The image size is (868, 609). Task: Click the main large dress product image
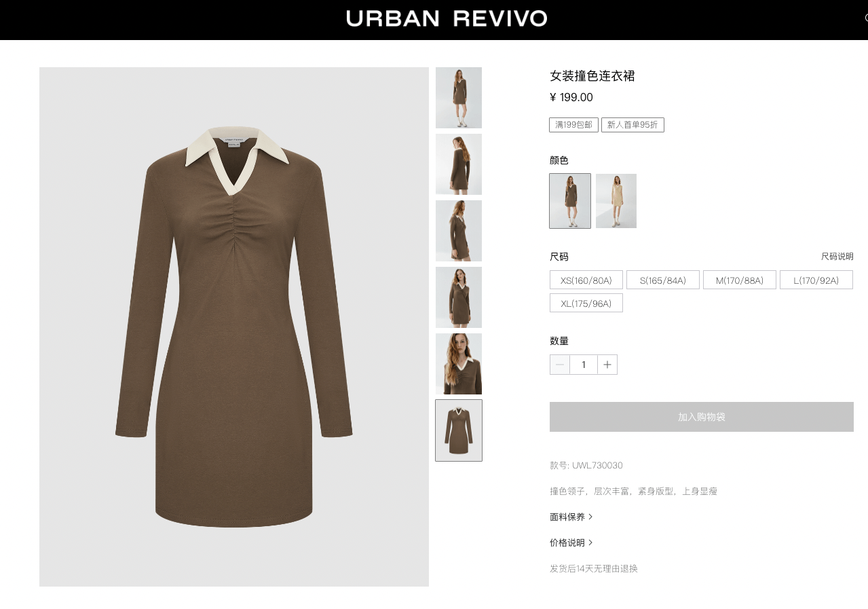point(234,327)
